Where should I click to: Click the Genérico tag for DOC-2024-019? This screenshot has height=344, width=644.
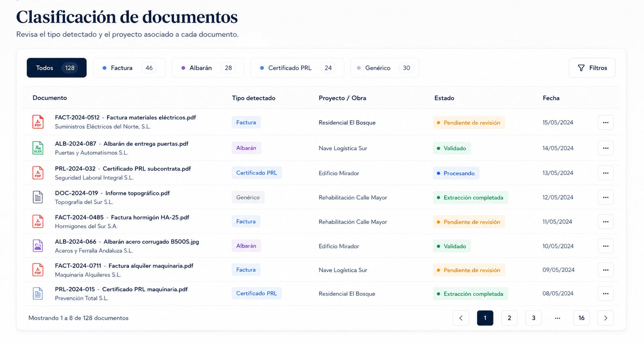(x=248, y=197)
